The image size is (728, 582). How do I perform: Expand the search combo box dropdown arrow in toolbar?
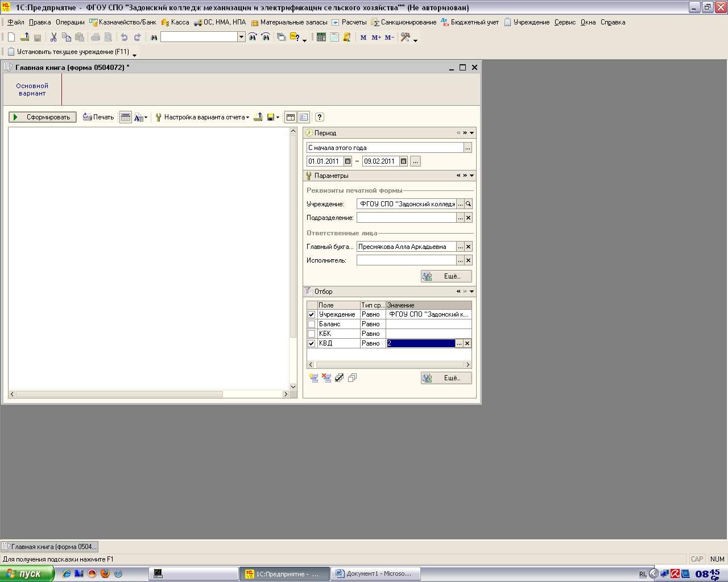241,37
